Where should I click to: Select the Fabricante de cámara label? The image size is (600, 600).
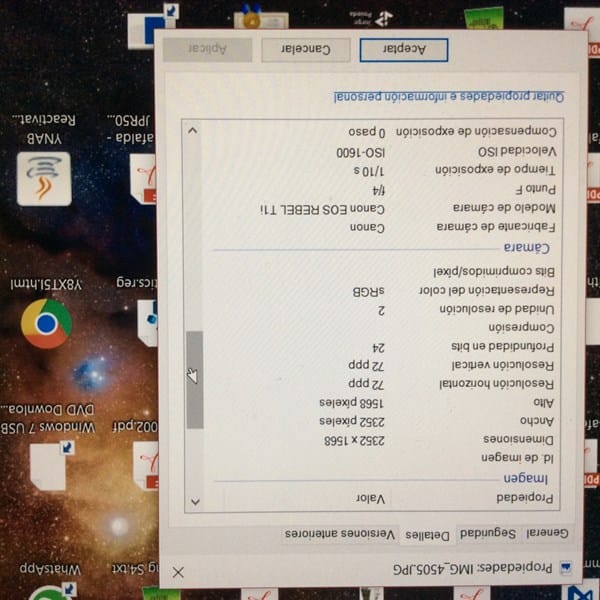496,227
